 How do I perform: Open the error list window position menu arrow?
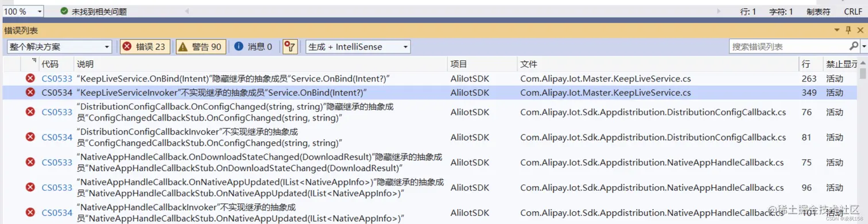(x=836, y=29)
